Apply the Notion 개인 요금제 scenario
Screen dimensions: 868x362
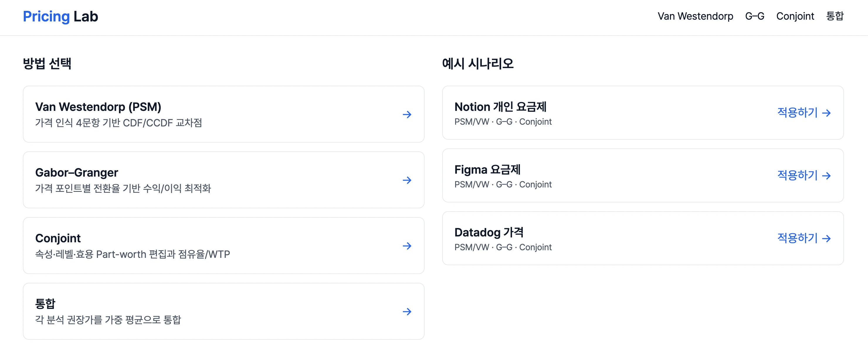[x=797, y=113]
